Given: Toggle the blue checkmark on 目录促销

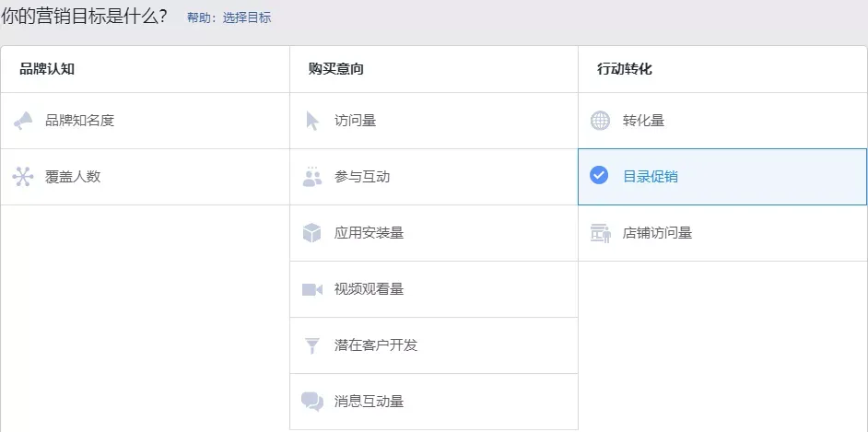Looking at the screenshot, I should [599, 176].
